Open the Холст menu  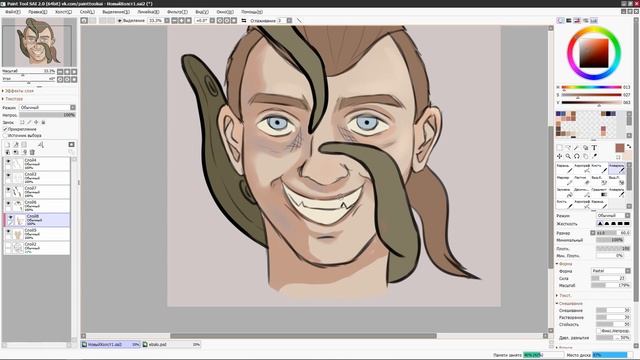click(63, 12)
